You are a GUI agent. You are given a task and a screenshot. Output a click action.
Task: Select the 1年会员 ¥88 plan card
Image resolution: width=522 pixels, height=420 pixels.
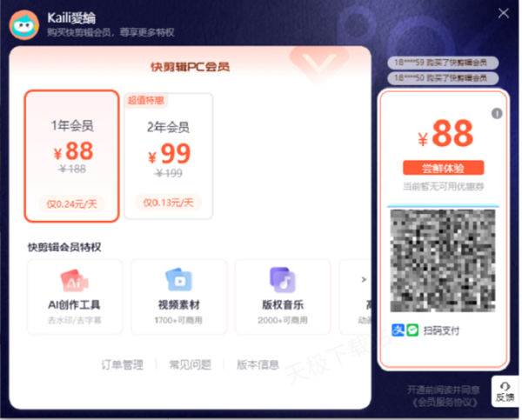click(x=71, y=156)
